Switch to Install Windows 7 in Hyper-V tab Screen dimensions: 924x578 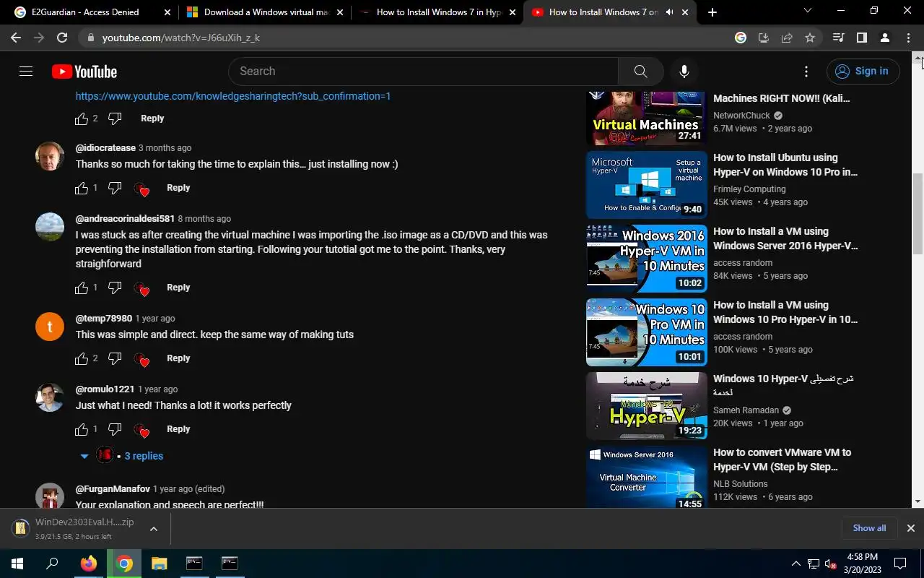(x=437, y=12)
